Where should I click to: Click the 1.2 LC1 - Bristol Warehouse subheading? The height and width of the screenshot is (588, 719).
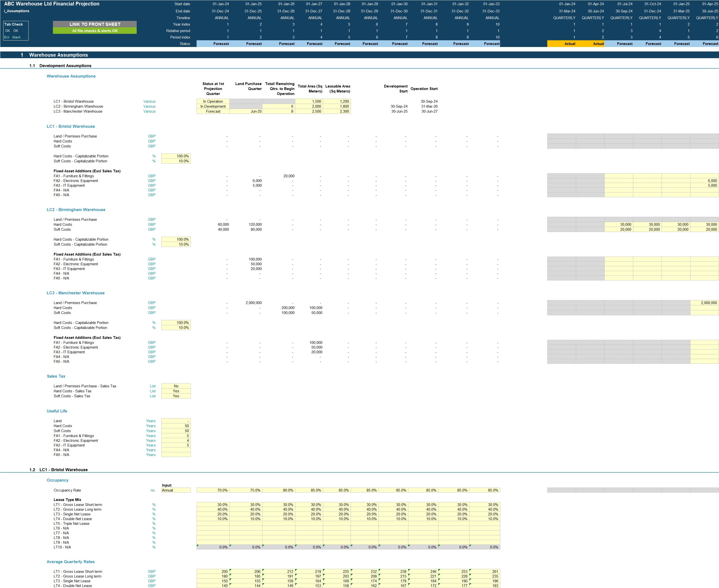(63, 470)
